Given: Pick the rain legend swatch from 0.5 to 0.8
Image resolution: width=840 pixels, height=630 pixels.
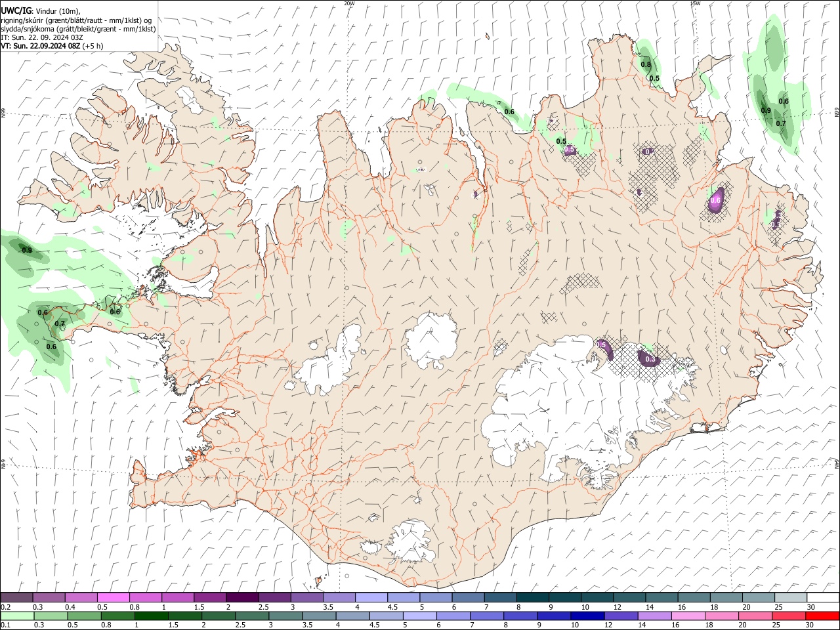Looking at the screenshot, I should click(x=84, y=616).
